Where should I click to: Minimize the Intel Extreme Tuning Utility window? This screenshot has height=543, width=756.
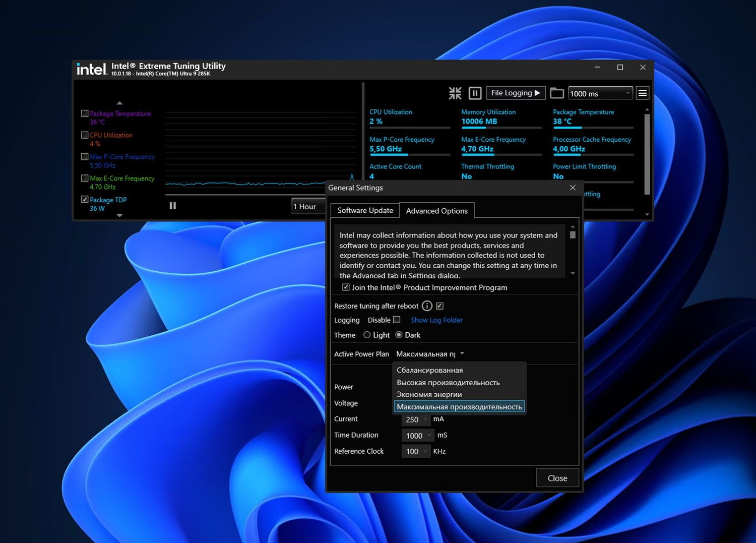click(597, 67)
